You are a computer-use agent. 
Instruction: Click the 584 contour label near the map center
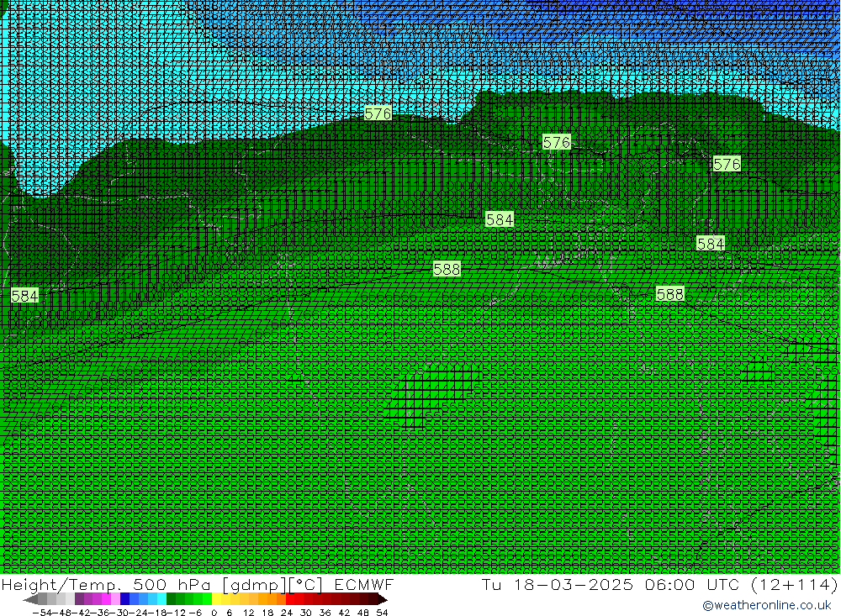point(500,219)
